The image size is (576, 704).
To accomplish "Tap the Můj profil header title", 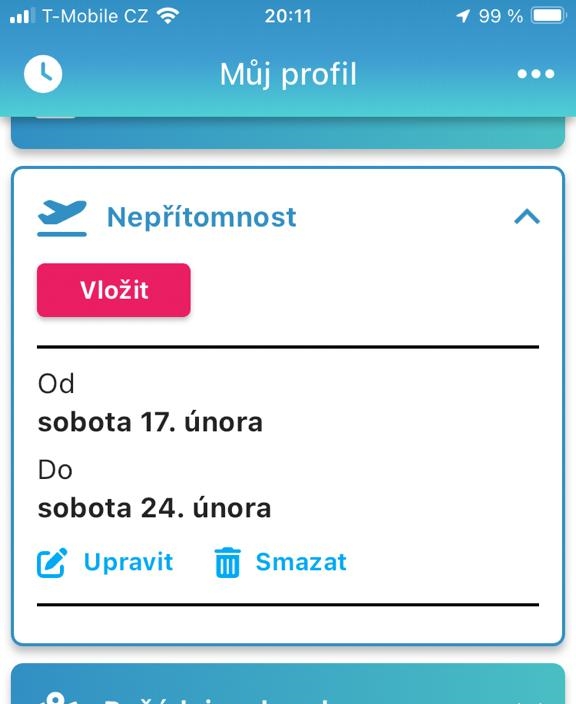I will 288,75.
